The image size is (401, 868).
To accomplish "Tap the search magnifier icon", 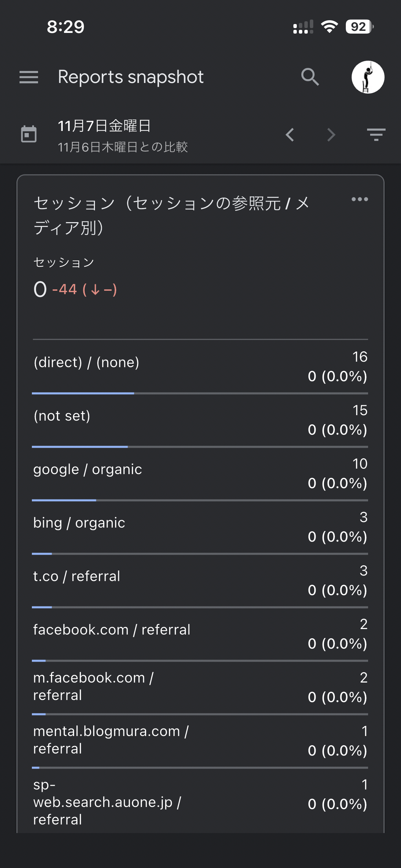I will click(x=310, y=77).
